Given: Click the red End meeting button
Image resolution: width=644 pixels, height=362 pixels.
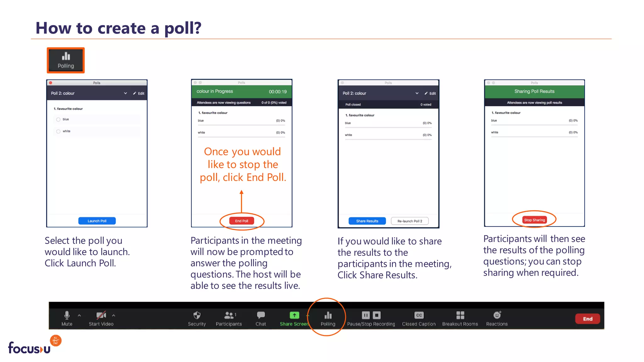Looking at the screenshot, I should point(587,319).
